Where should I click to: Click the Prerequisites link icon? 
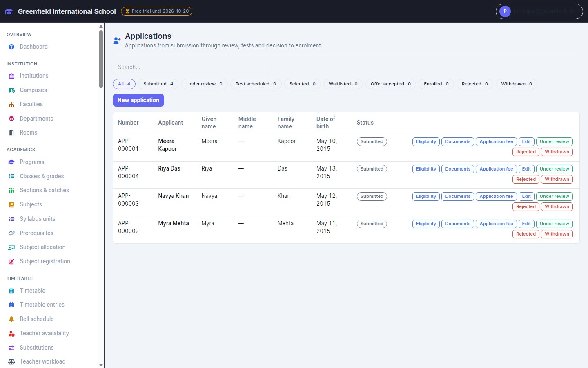pyautogui.click(x=11, y=233)
